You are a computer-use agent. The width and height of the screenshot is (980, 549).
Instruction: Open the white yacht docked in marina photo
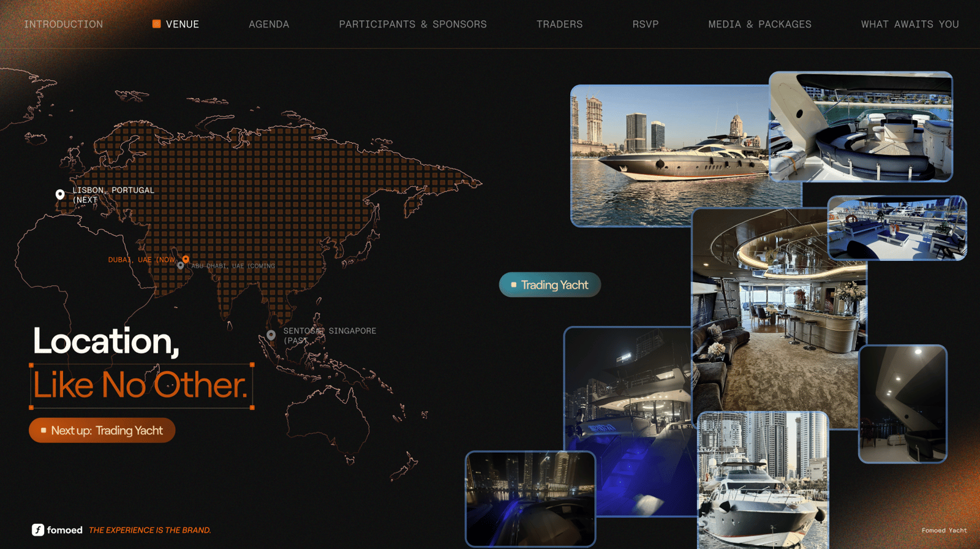tap(763, 480)
